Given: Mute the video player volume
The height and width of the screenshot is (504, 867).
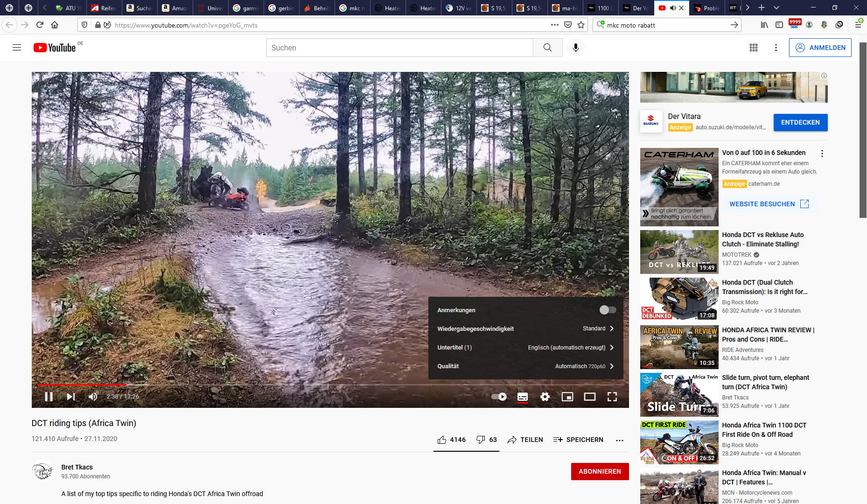Looking at the screenshot, I should coord(93,397).
